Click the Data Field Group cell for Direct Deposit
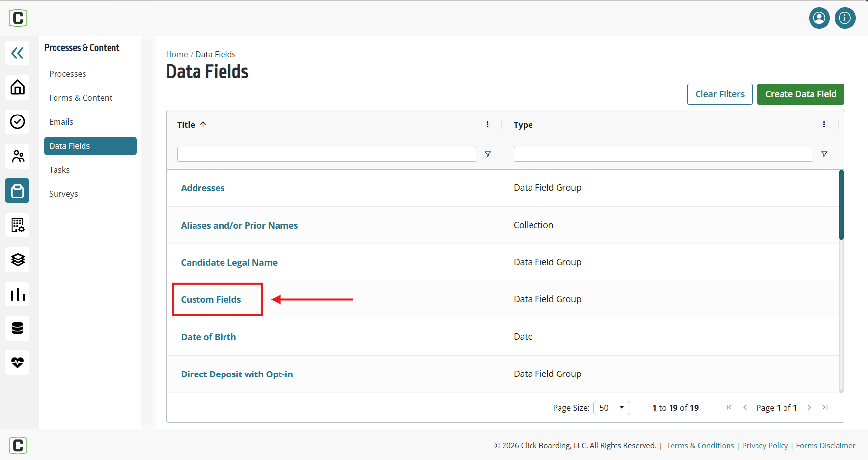 click(x=548, y=374)
